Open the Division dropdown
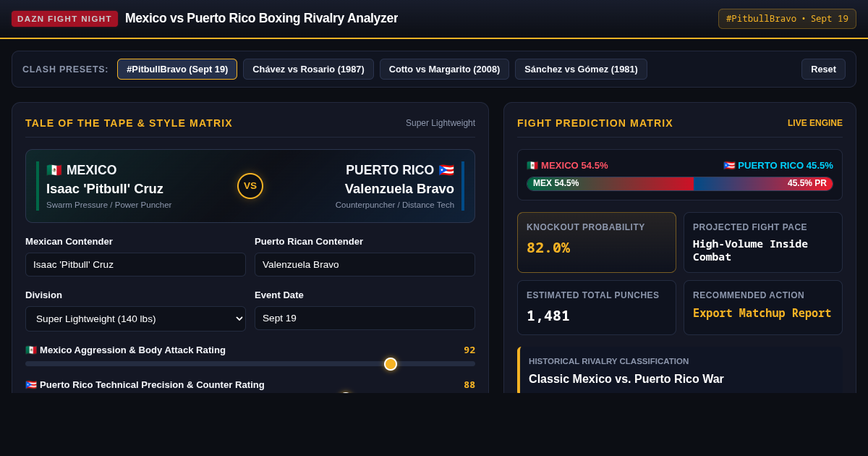The image size is (868, 456). coord(135,318)
